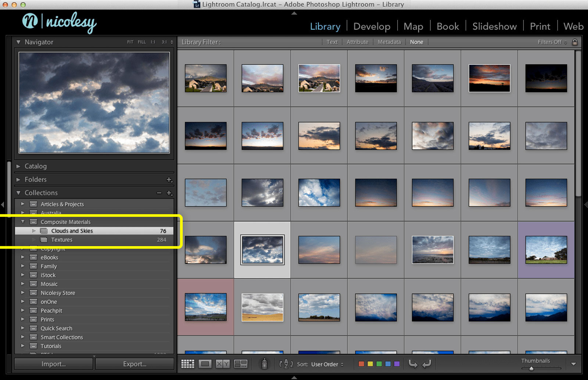This screenshot has width=588, height=380.
Task: Click the Import button
Action: [54, 364]
